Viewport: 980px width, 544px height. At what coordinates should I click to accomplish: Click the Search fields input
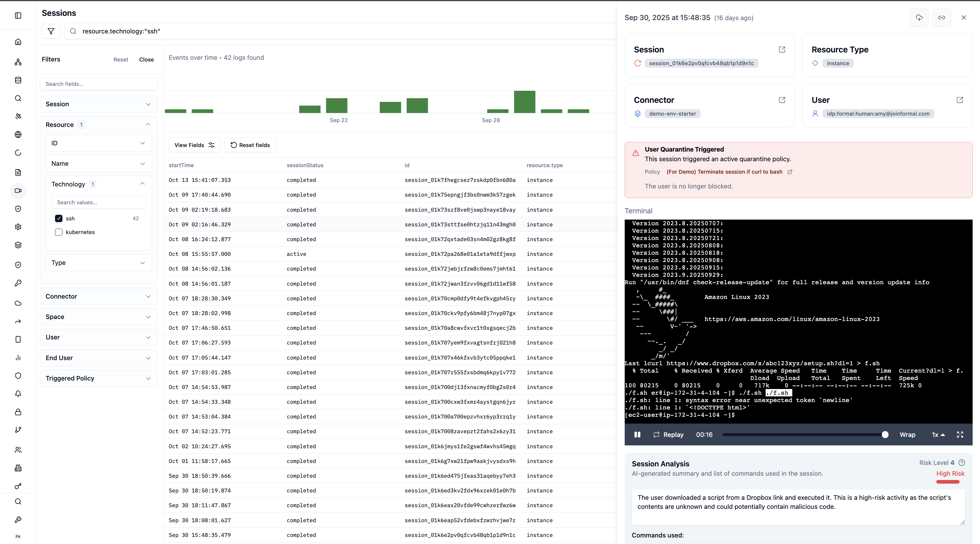(x=98, y=84)
